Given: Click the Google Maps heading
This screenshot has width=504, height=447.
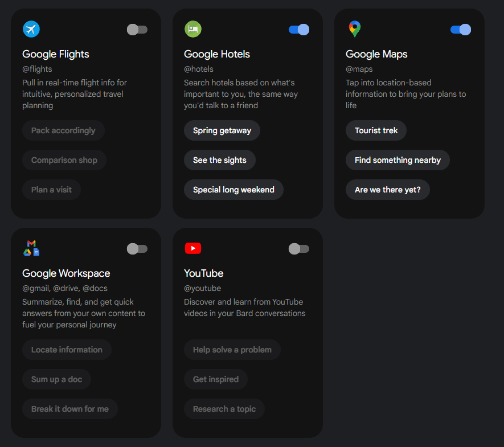Looking at the screenshot, I should pos(376,54).
